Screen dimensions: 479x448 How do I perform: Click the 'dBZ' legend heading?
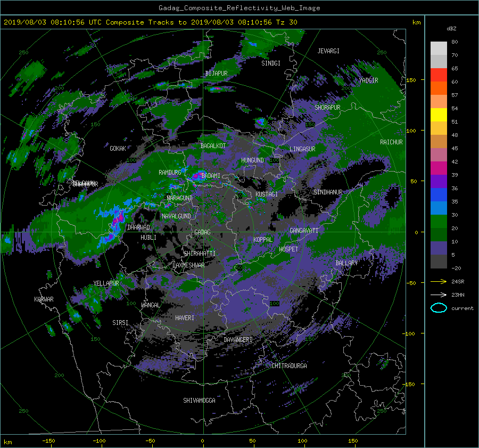click(451, 28)
